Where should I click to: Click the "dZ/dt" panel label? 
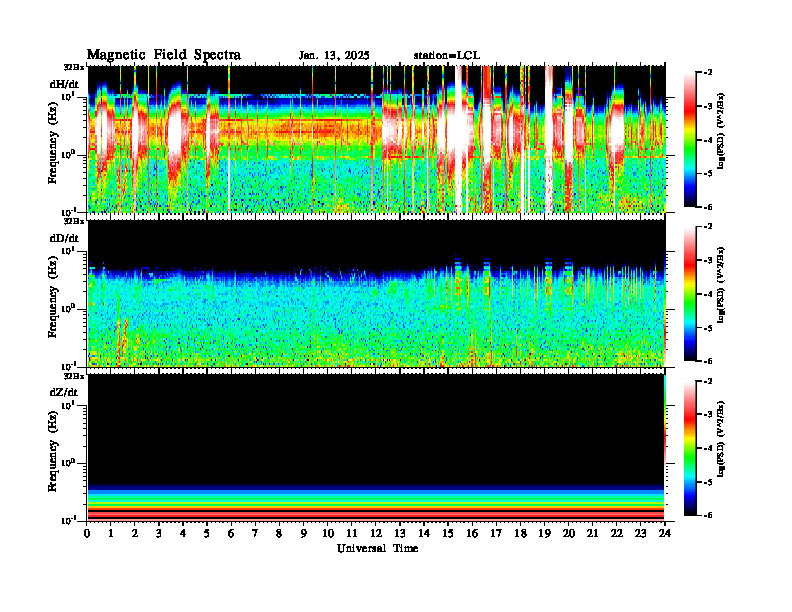64,392
